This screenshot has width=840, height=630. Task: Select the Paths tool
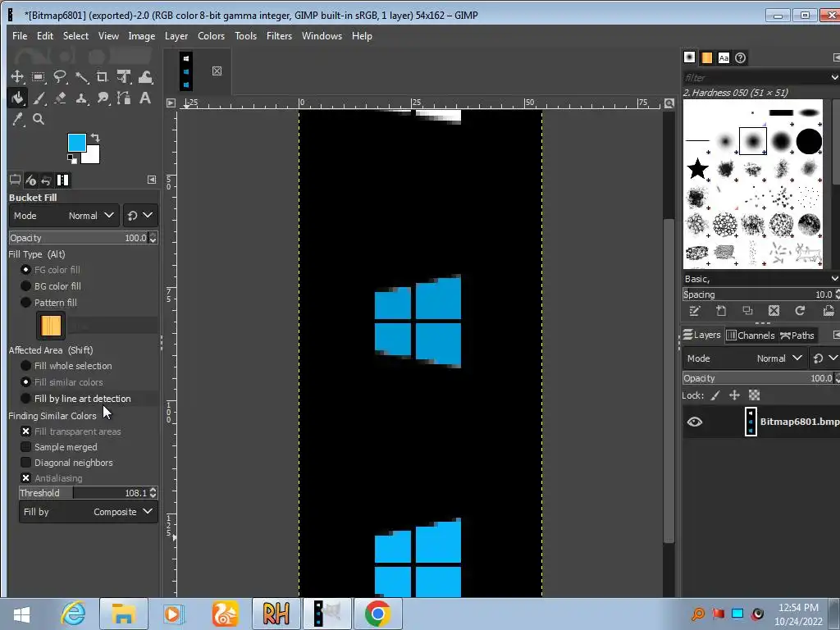(x=124, y=98)
